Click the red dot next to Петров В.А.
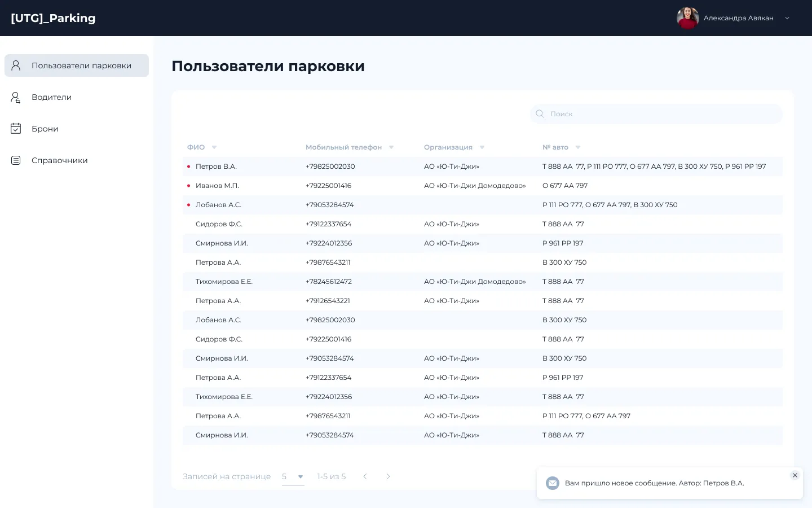 [x=188, y=167]
